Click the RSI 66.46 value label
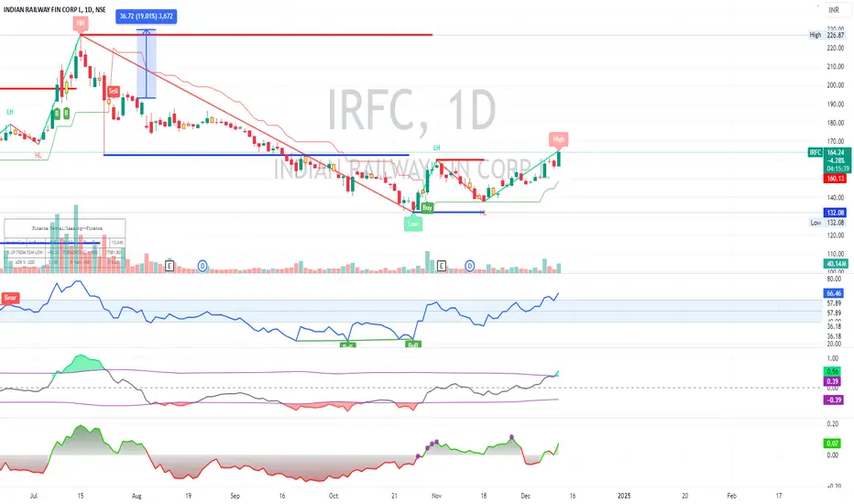 tap(834, 293)
